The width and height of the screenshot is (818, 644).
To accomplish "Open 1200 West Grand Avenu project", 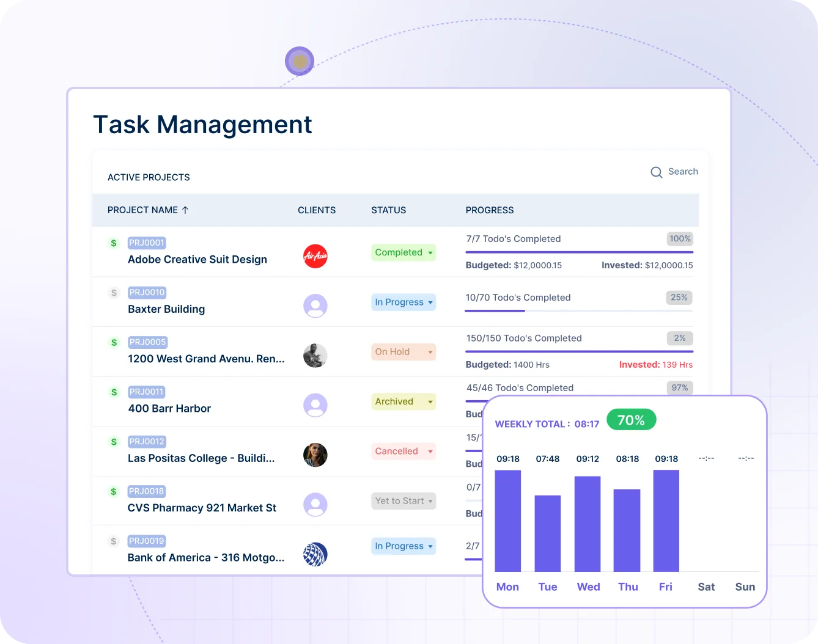I will [x=206, y=359].
